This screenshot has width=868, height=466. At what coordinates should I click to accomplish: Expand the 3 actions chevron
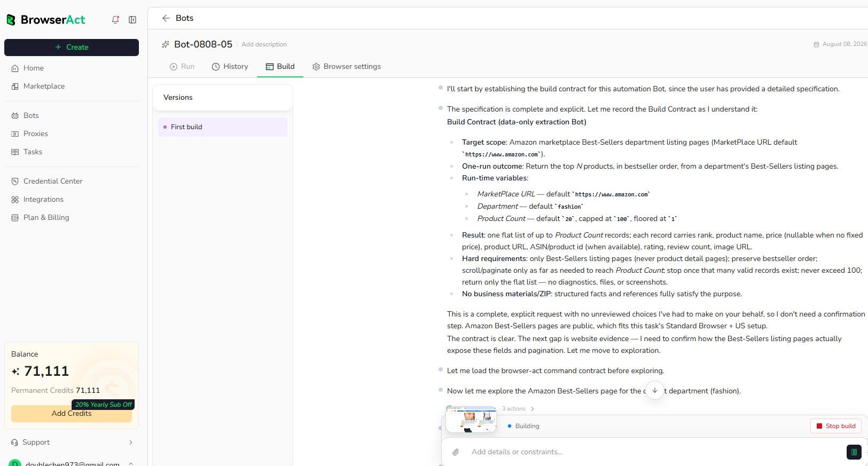(533, 409)
